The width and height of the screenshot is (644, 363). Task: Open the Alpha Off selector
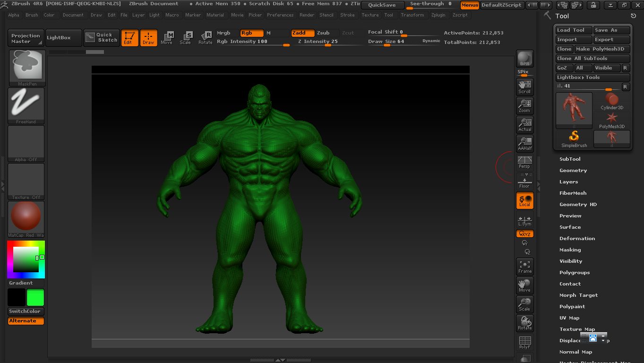(26, 144)
